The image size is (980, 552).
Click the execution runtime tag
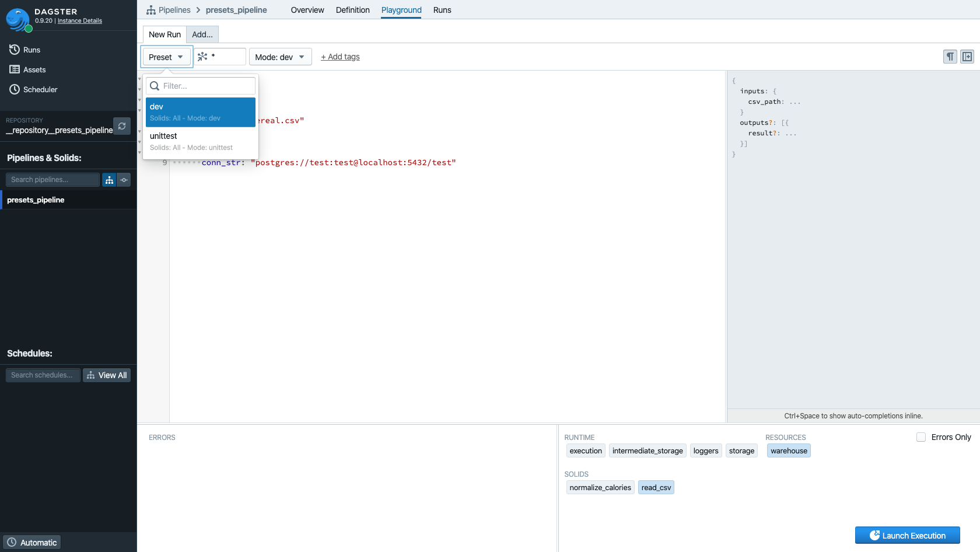(586, 450)
